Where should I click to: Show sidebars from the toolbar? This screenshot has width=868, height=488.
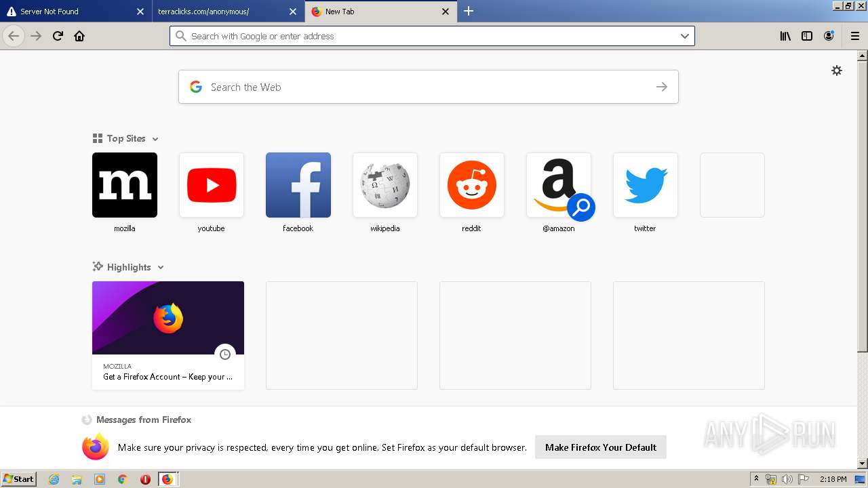[x=807, y=36]
